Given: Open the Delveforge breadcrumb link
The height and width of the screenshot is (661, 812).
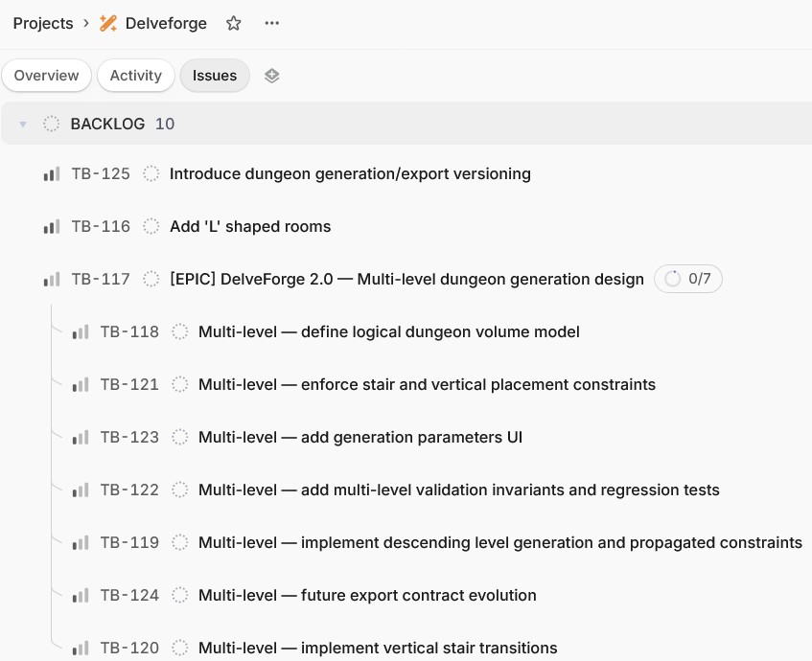Looking at the screenshot, I should click(166, 23).
